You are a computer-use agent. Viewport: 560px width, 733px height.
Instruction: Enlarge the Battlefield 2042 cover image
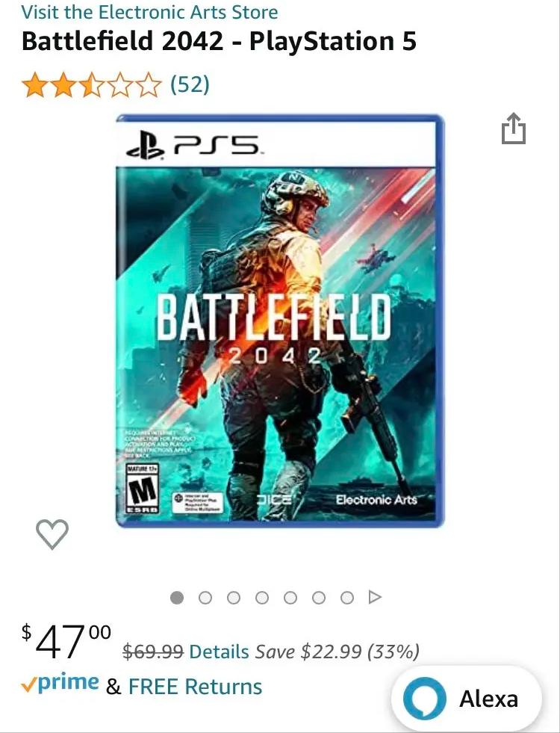coord(280,321)
